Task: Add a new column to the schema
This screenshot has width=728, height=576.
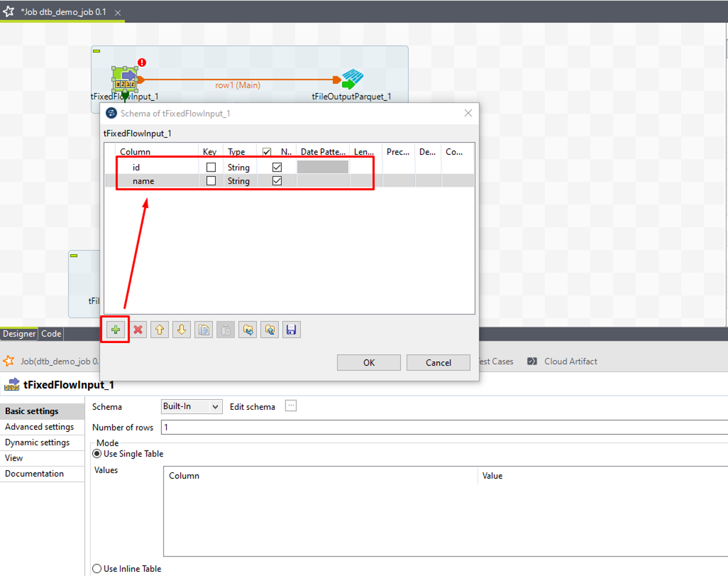Action: tap(115, 330)
